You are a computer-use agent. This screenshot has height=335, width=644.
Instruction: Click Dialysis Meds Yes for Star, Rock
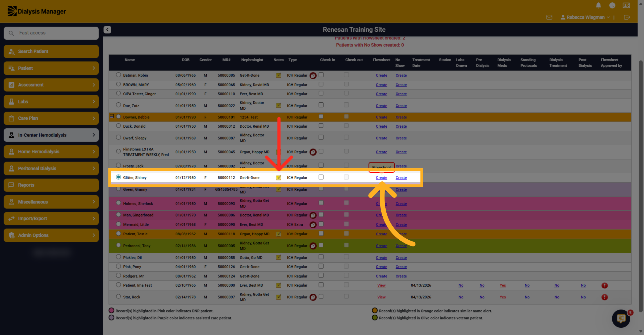coord(503,297)
